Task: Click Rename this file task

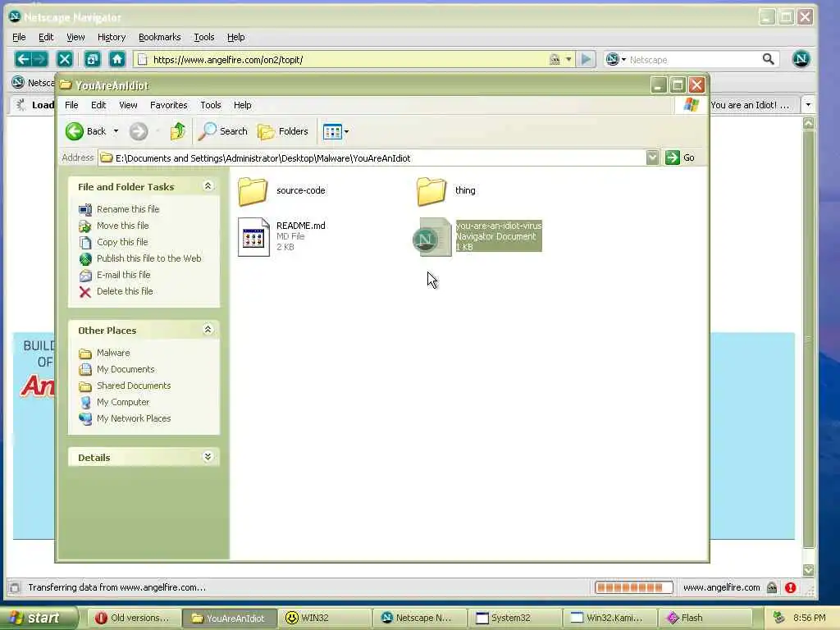Action: pos(127,209)
